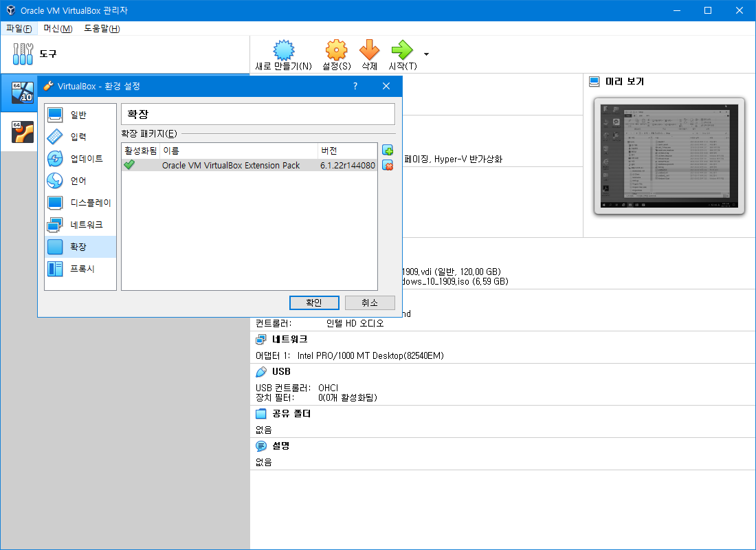Click the VM preview thumbnail
The height and width of the screenshot is (550, 756).
(669, 156)
